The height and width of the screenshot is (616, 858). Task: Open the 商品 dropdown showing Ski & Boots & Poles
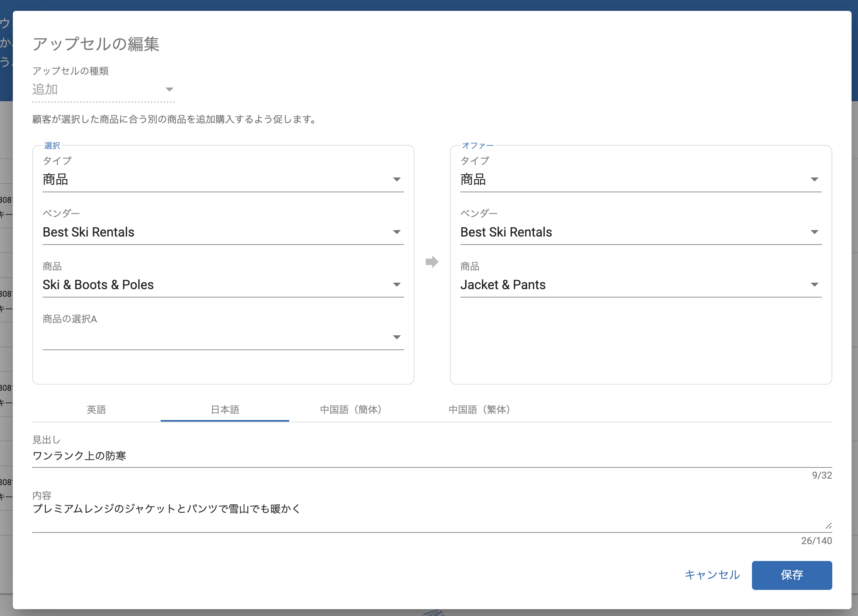(223, 285)
